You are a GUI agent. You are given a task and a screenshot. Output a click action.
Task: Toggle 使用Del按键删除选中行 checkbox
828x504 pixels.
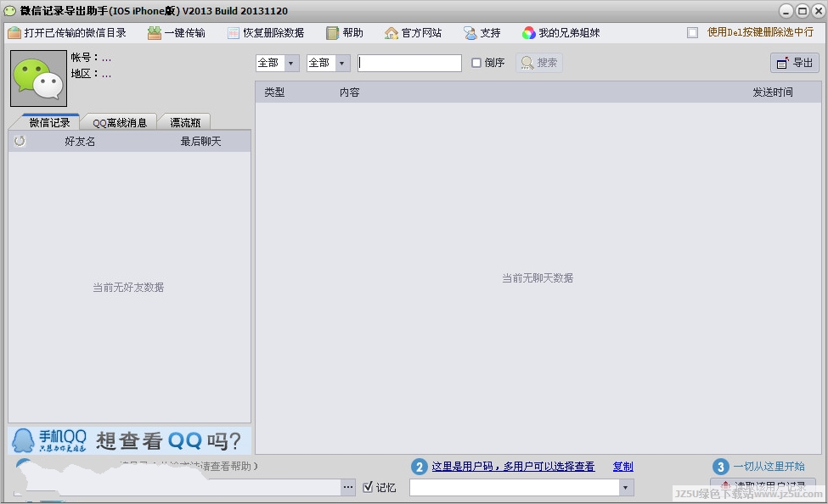coord(692,33)
